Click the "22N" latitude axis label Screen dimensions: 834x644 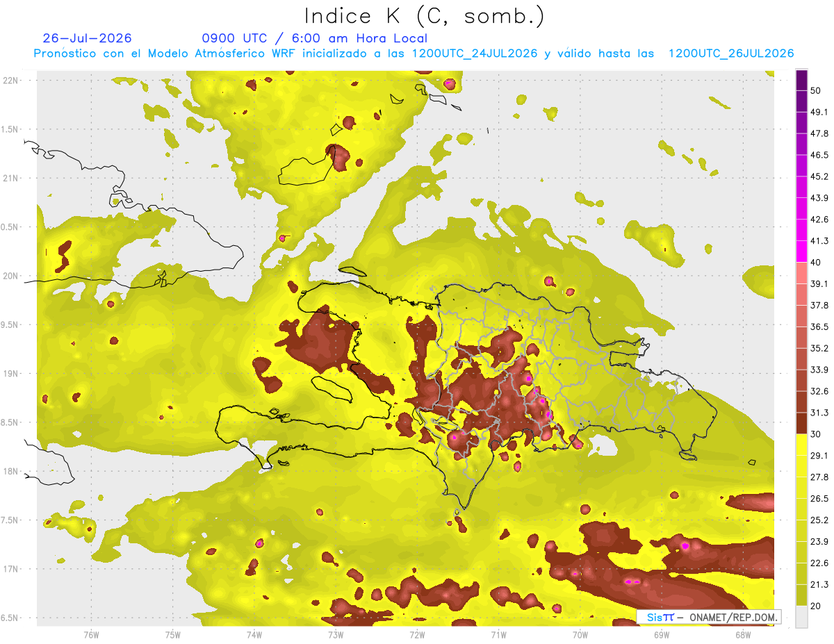(x=11, y=80)
